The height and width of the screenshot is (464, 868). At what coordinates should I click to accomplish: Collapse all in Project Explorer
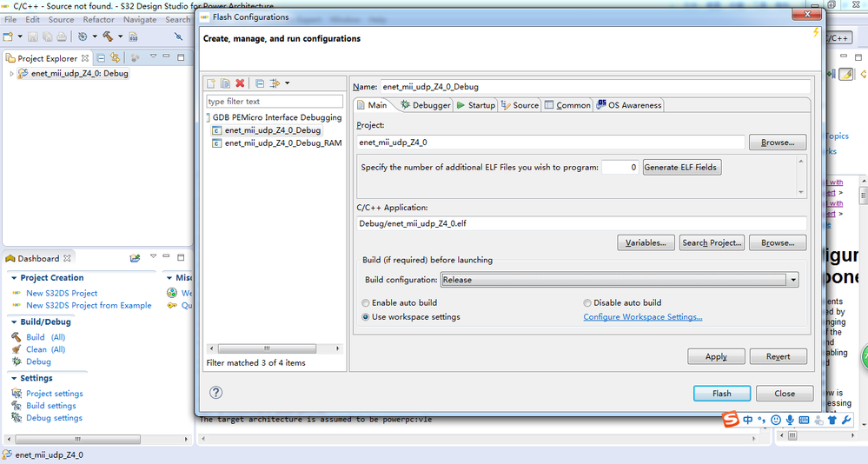[x=101, y=57]
